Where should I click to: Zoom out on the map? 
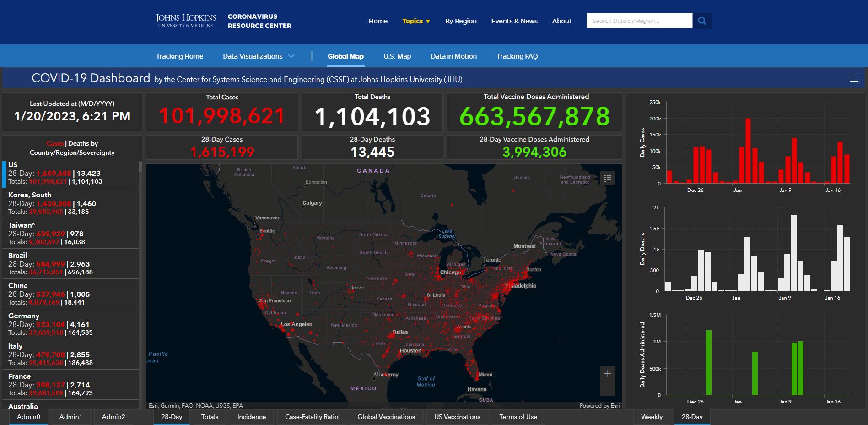(608, 388)
